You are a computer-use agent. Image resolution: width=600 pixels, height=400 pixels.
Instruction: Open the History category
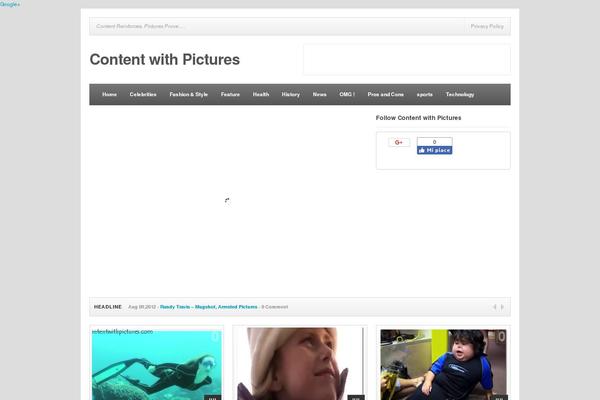pos(290,94)
